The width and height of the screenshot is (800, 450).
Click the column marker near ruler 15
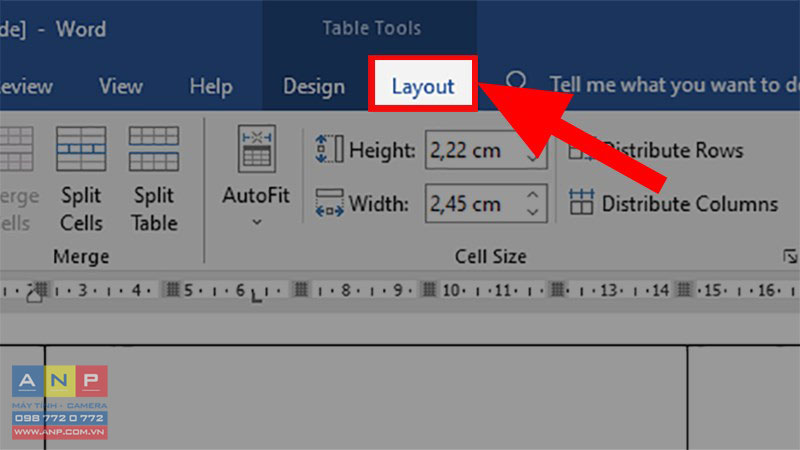[x=684, y=290]
